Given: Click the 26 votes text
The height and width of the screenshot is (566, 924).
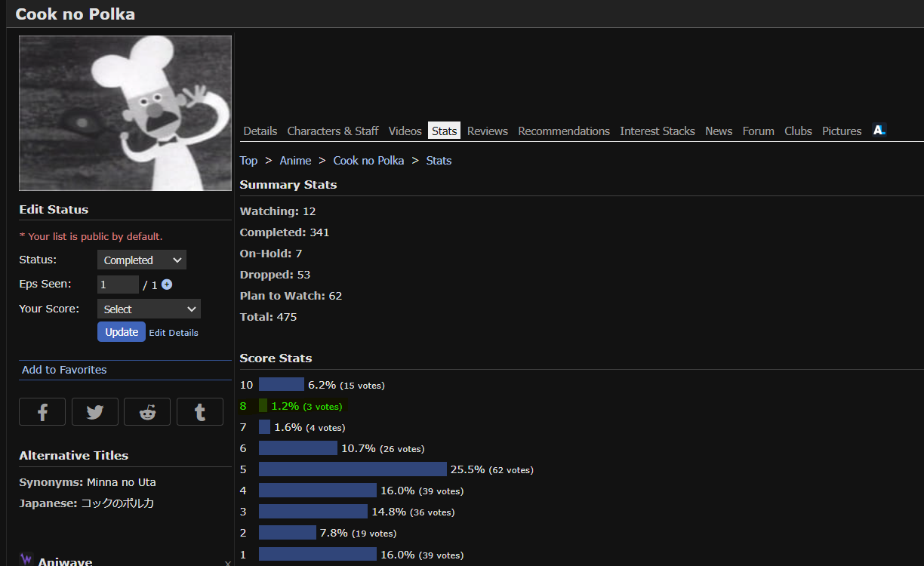Looking at the screenshot, I should click(402, 449).
